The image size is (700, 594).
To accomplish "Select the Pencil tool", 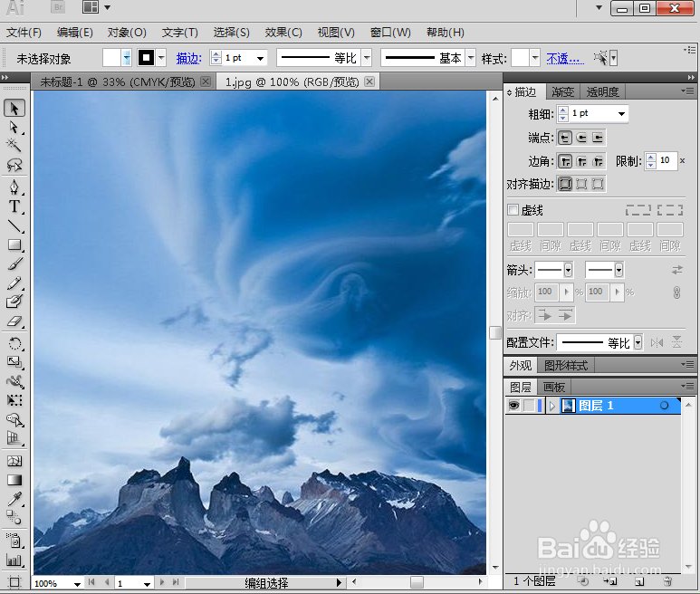I will [14, 283].
